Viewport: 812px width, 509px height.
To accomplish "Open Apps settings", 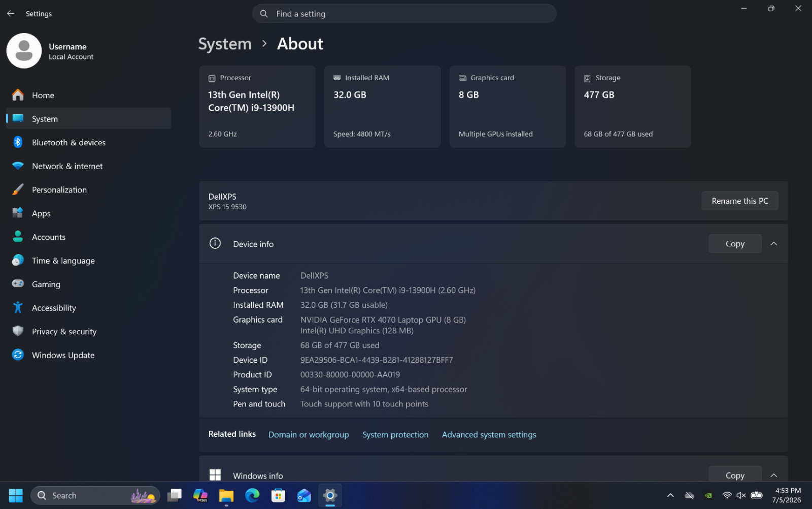I will [x=89, y=213].
